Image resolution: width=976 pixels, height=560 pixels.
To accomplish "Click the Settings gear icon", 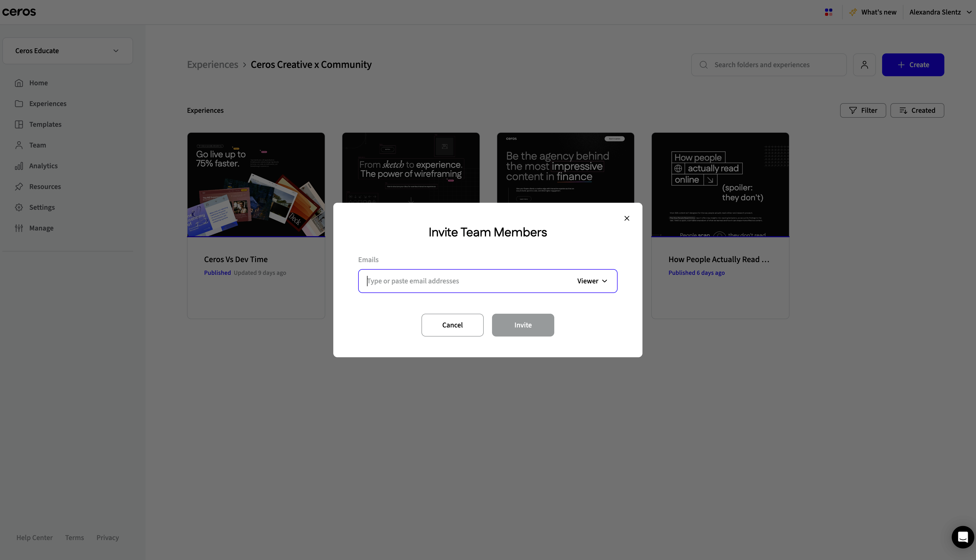I will click(19, 208).
